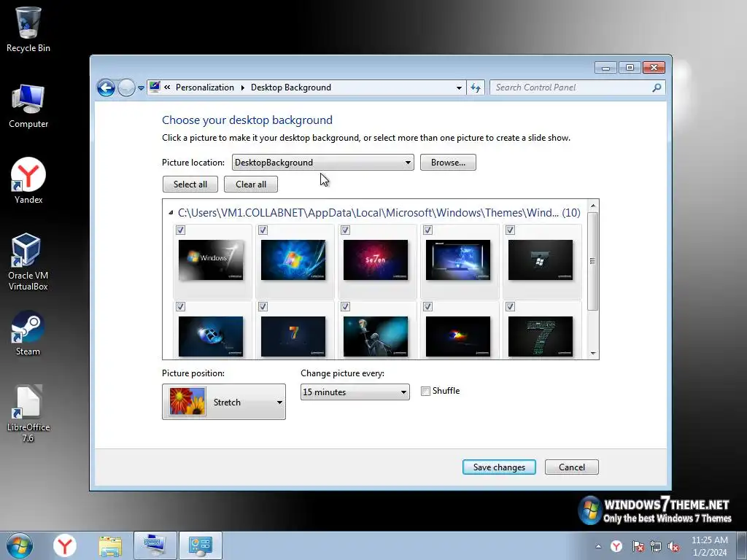Open LibreOffice 7.6 desktop shortcut
This screenshot has height=560, width=747.
28,413
